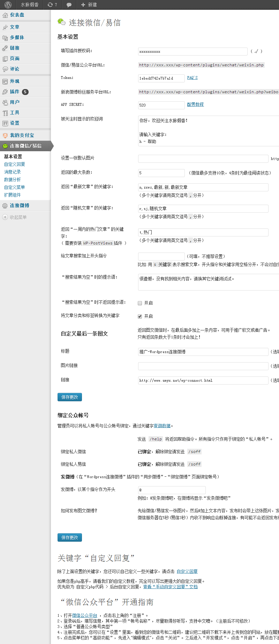The image size is (279, 644).
Task: Click the WP-PostViews plugin name text
Action: (98, 243)
